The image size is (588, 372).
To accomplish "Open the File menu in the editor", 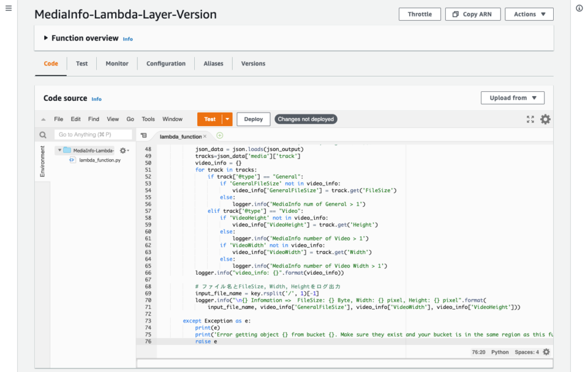I will click(x=59, y=119).
